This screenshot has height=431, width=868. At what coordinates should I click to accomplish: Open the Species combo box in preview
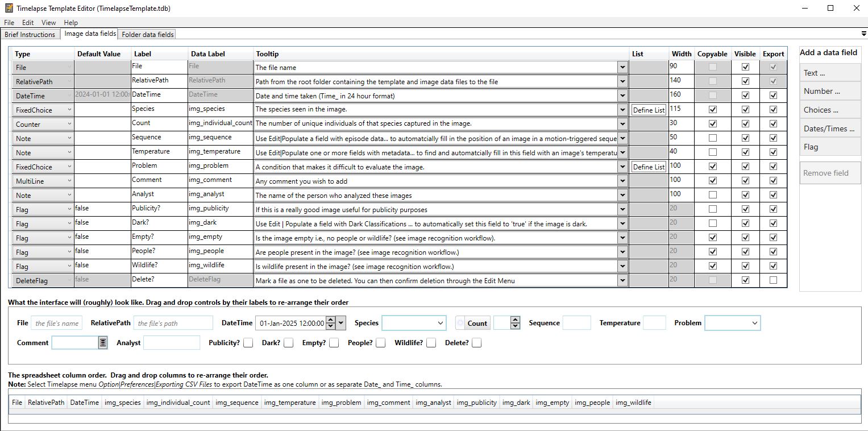coord(414,323)
